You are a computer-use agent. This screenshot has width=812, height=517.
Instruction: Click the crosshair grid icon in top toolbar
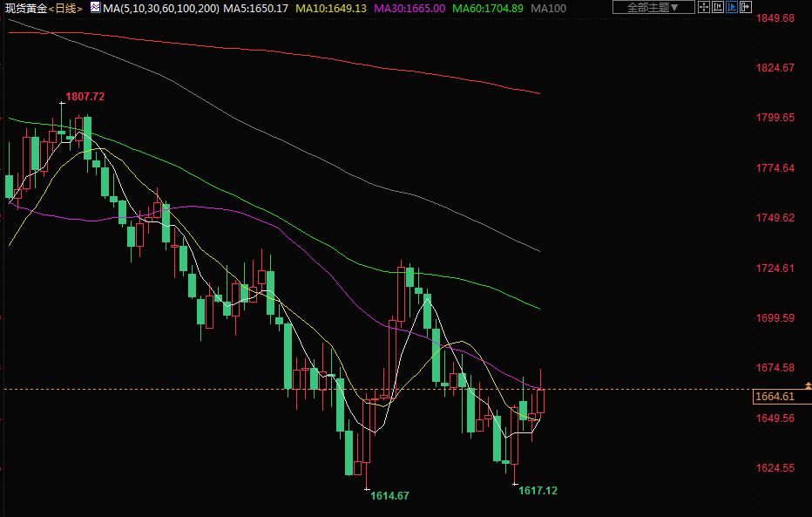pyautogui.click(x=704, y=7)
